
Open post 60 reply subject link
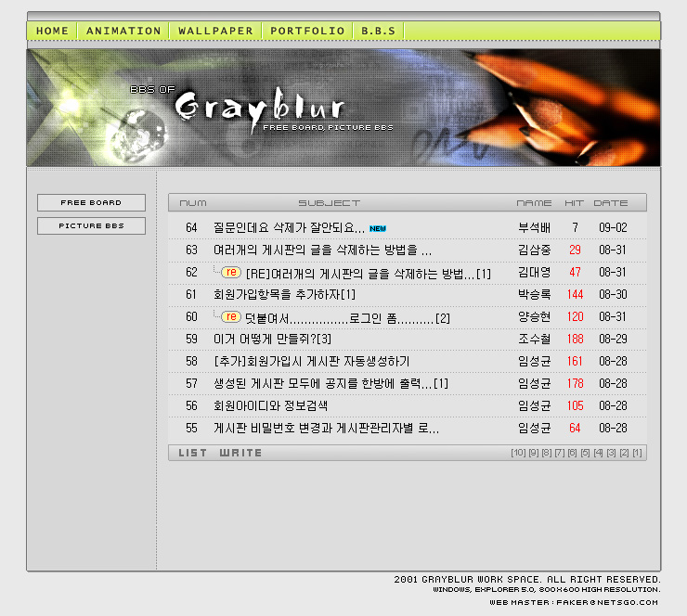click(x=347, y=318)
